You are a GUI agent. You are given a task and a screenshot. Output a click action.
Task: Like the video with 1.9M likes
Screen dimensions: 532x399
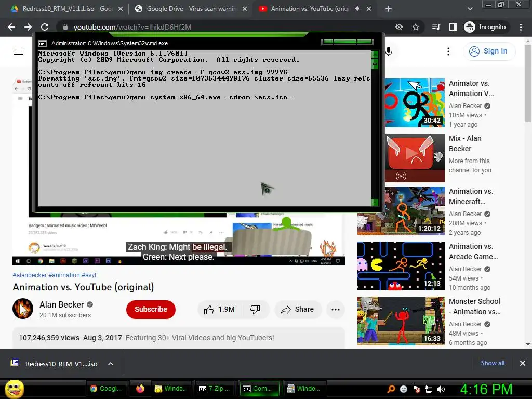coord(220,310)
